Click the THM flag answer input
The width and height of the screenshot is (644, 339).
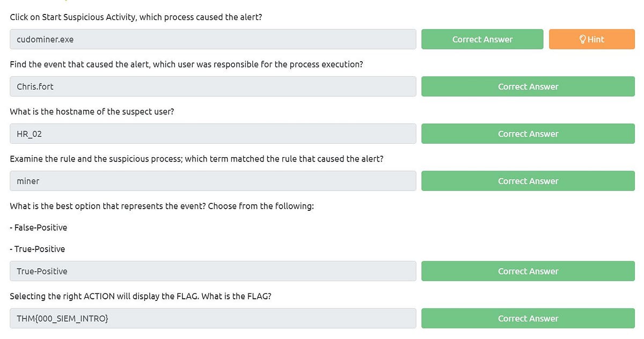coord(213,318)
